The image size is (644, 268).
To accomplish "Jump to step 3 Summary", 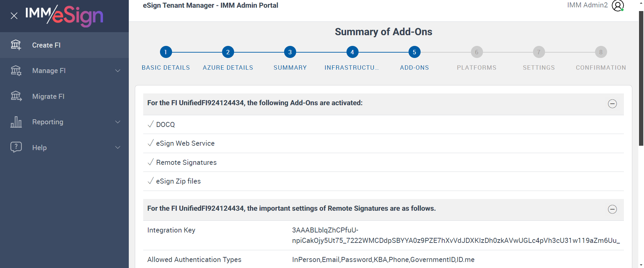I will coord(290,52).
